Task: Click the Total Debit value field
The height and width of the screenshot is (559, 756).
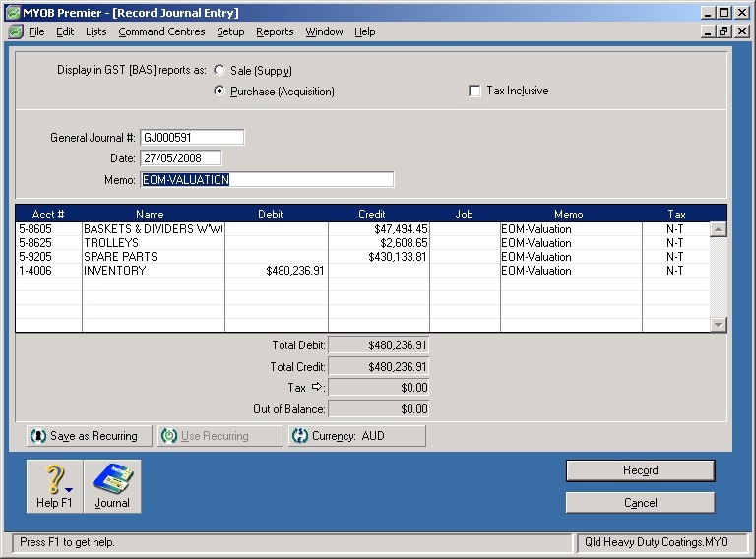Action: click(x=378, y=345)
